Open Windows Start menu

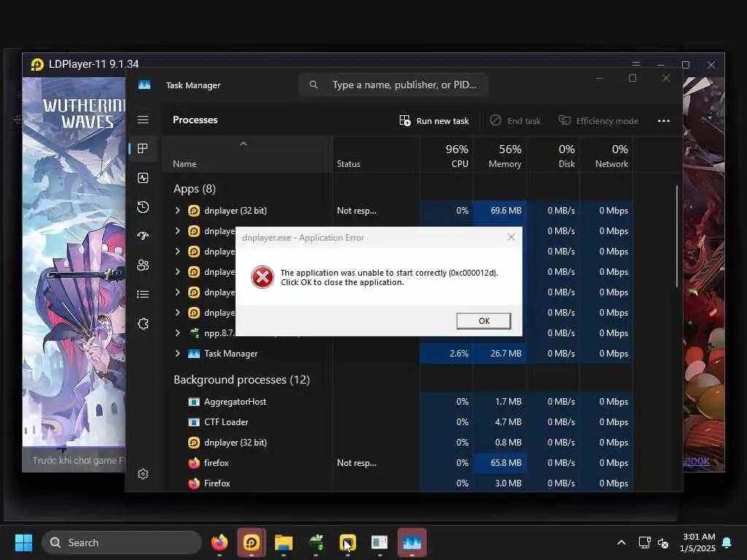coord(23,542)
